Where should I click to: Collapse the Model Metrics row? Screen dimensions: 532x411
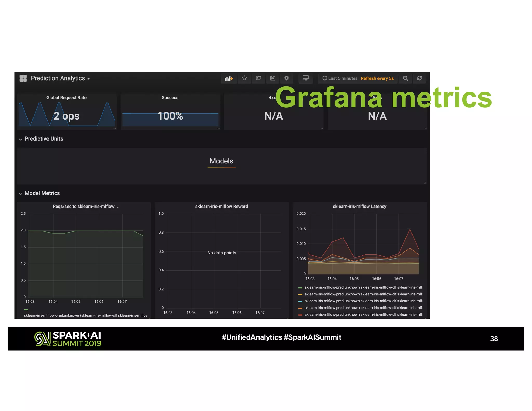39,193
